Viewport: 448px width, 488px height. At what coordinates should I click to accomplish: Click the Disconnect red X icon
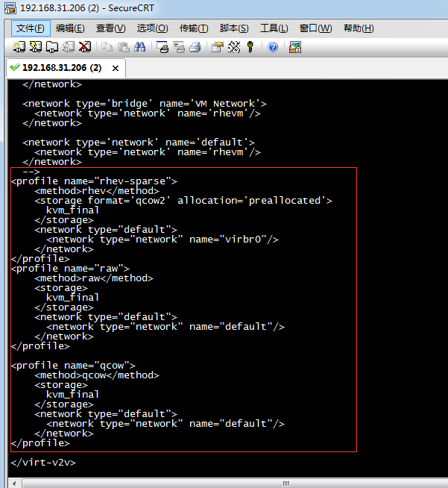pyautogui.click(x=85, y=47)
